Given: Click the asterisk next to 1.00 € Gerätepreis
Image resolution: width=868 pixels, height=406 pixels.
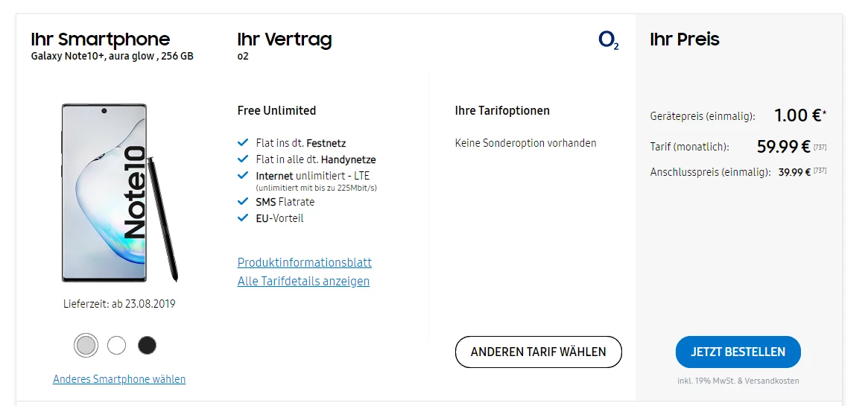Looking at the screenshot, I should (x=824, y=114).
